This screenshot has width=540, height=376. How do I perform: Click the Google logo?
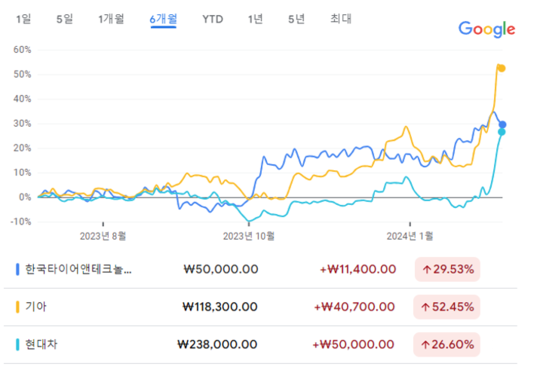(x=487, y=29)
